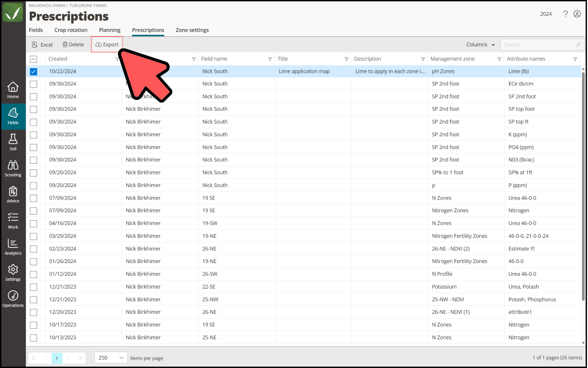Check the 02/23/2024 26-NE row checkbox

click(x=33, y=249)
